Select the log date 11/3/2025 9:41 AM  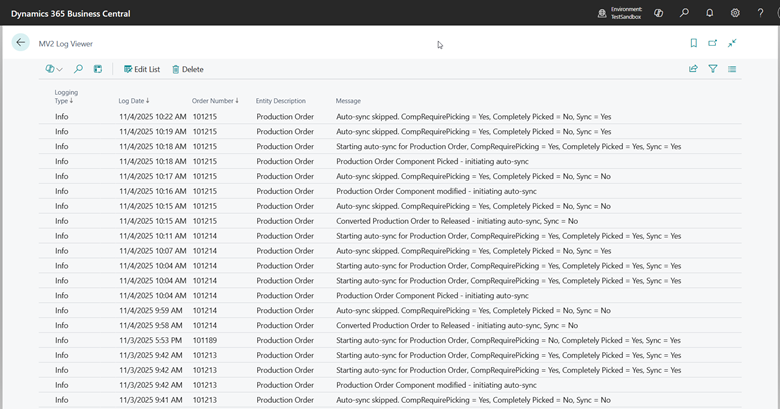click(151, 400)
